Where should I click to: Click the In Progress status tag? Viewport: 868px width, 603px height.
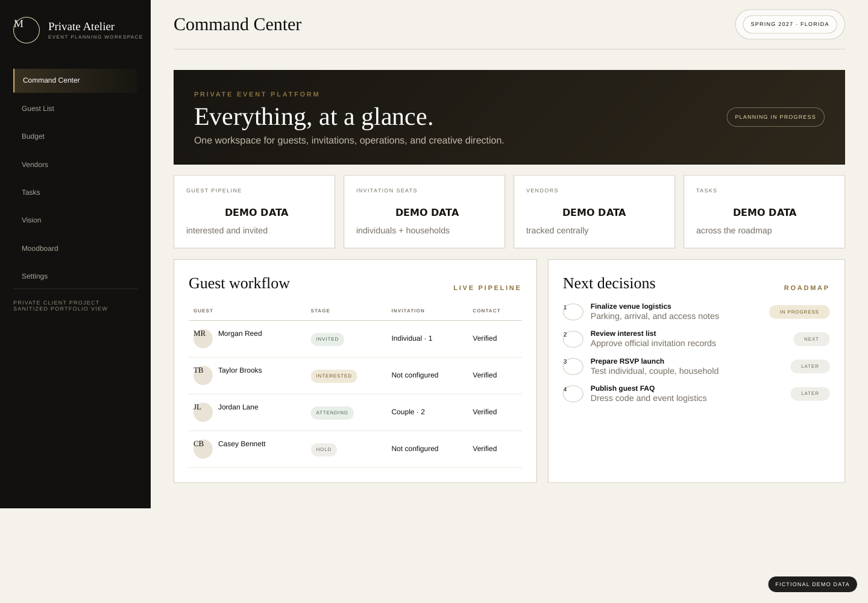pos(799,312)
